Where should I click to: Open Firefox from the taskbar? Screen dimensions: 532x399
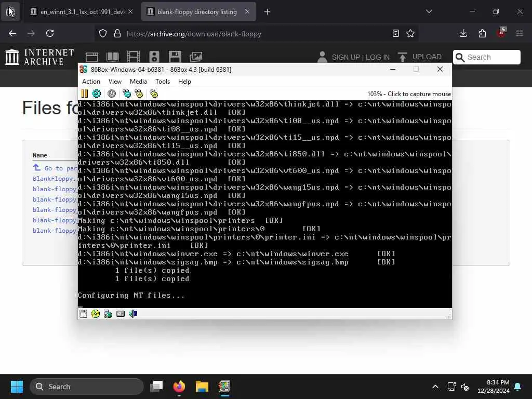coord(179,387)
